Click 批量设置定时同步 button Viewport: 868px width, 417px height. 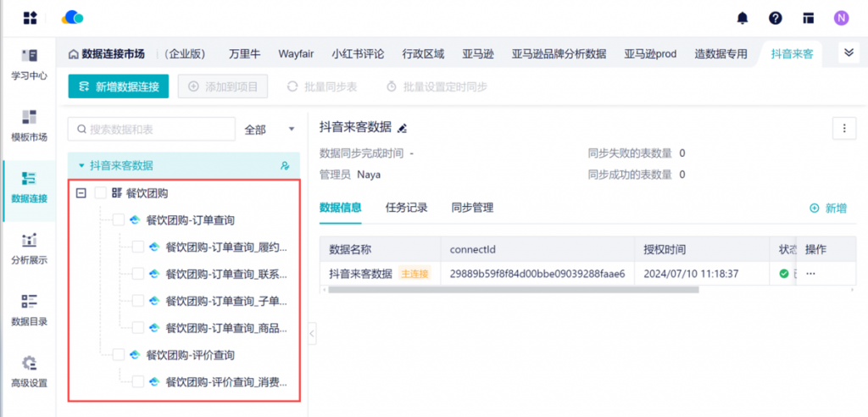click(x=437, y=86)
